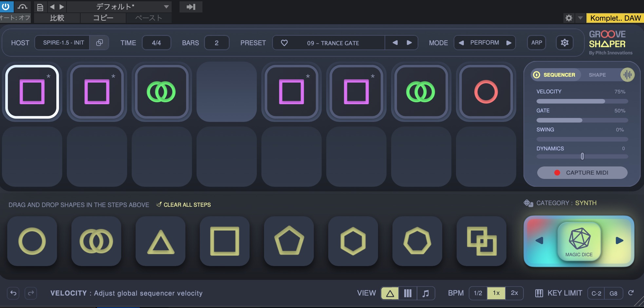Viewport: 644px width, 308px height.
Task: Click CLEAR ALL STEPS
Action: pos(187,205)
